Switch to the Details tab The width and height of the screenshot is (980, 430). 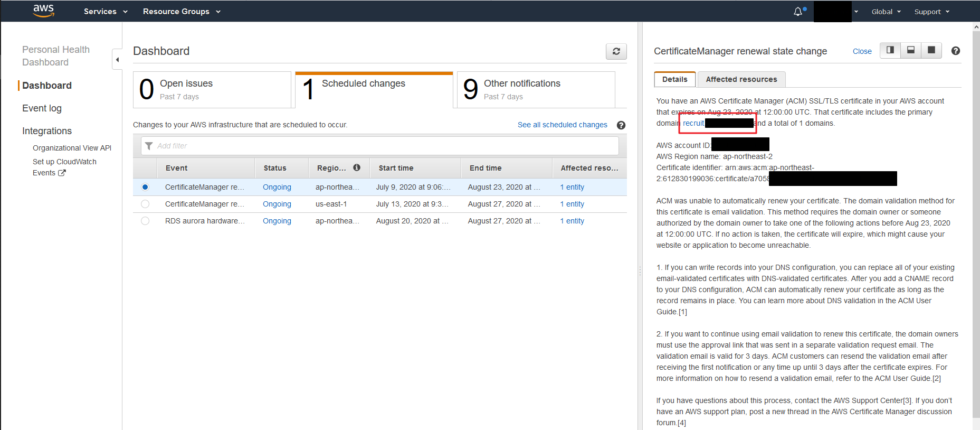(675, 79)
